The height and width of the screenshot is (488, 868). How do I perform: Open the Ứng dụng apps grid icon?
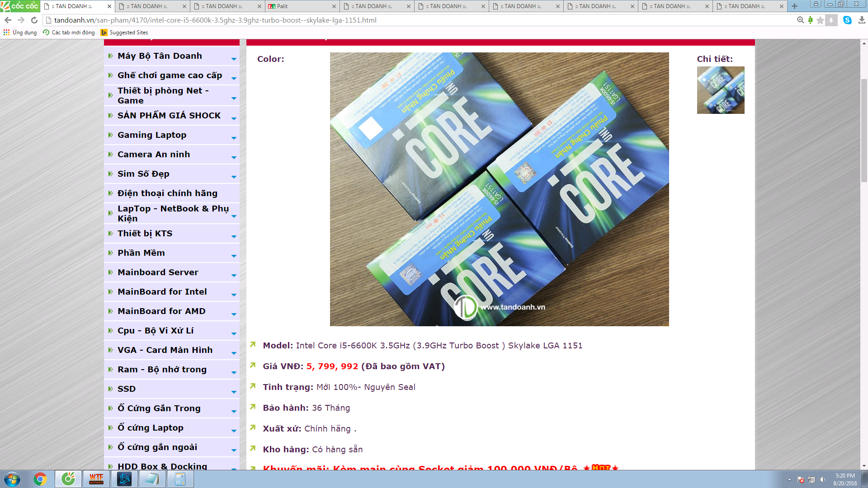click(6, 33)
